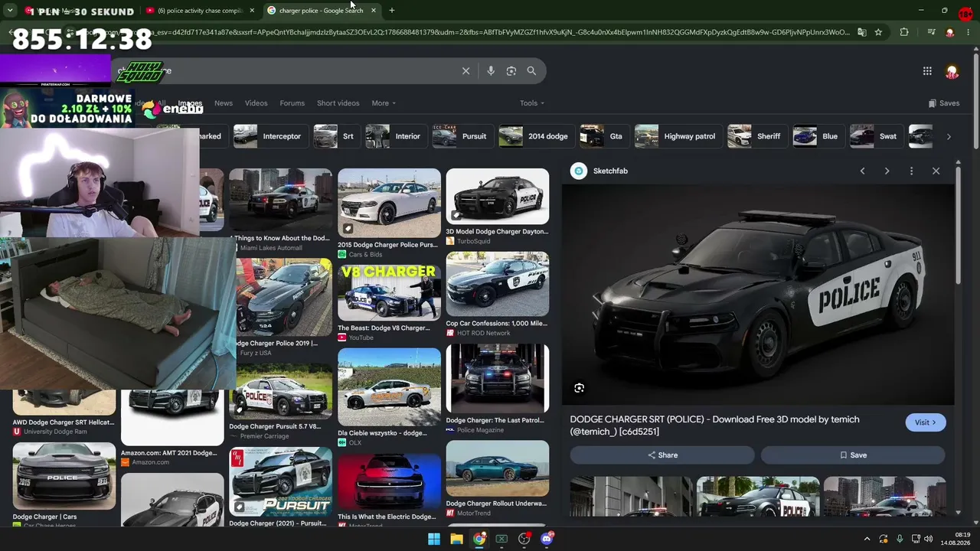This screenshot has width=980, height=551.
Task: Open Google Lens search by image icon
Action: [x=511, y=71]
